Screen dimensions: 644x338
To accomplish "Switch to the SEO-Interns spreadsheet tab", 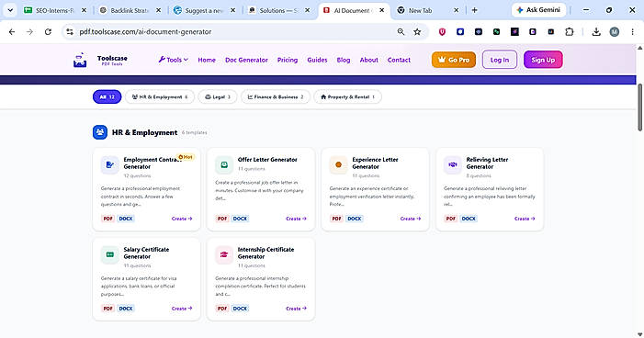I will (x=55, y=10).
